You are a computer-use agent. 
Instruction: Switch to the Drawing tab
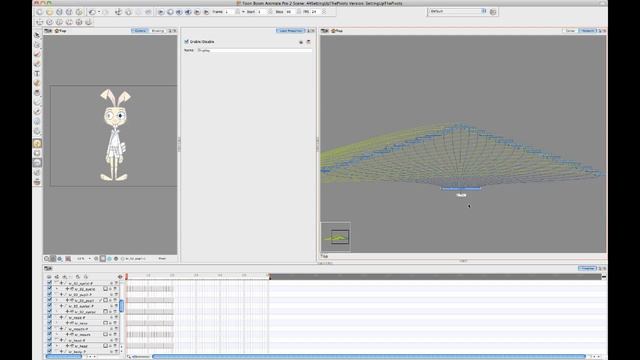158,31
